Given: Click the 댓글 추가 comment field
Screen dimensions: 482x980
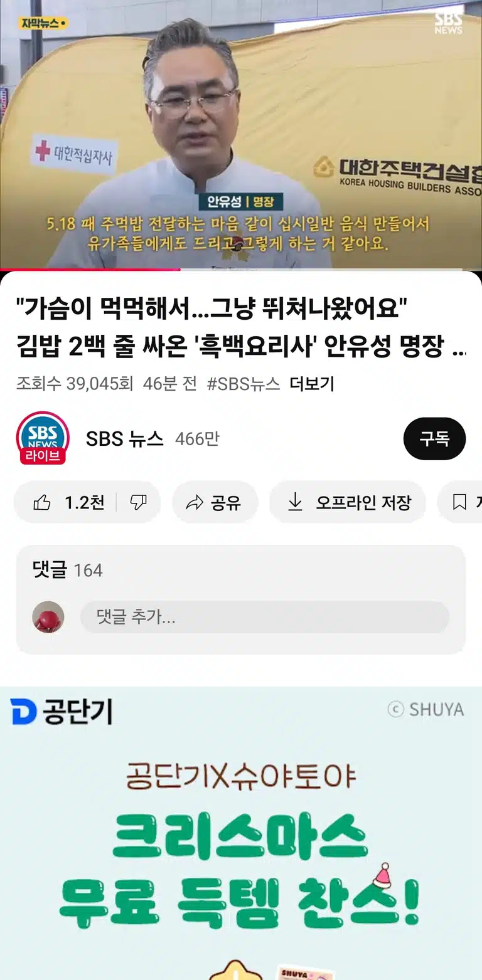Looking at the screenshot, I should pyautogui.click(x=265, y=617).
